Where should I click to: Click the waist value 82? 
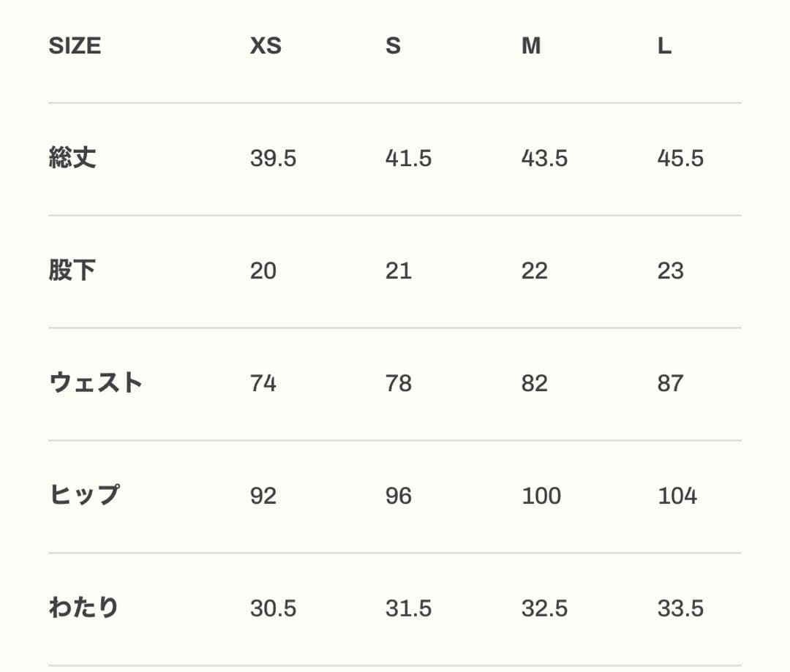pyautogui.click(x=534, y=384)
